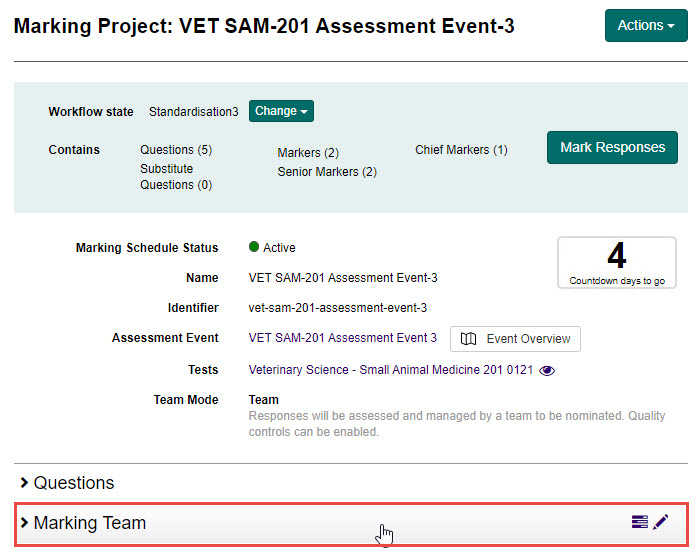Open the Veterinary Science Small Animal Medicine test

click(x=390, y=370)
